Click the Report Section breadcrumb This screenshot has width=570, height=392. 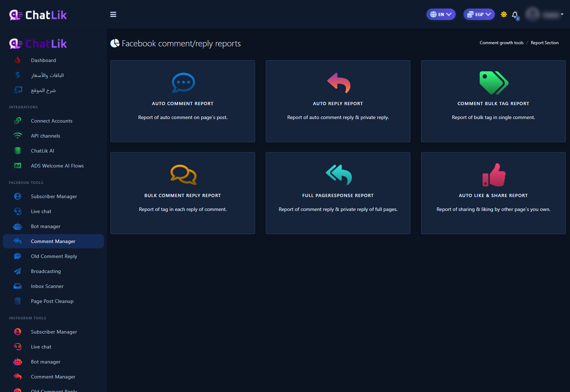[545, 43]
